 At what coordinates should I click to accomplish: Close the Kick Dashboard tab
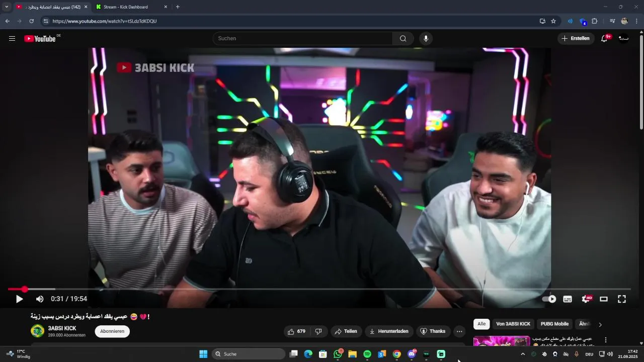166,7
